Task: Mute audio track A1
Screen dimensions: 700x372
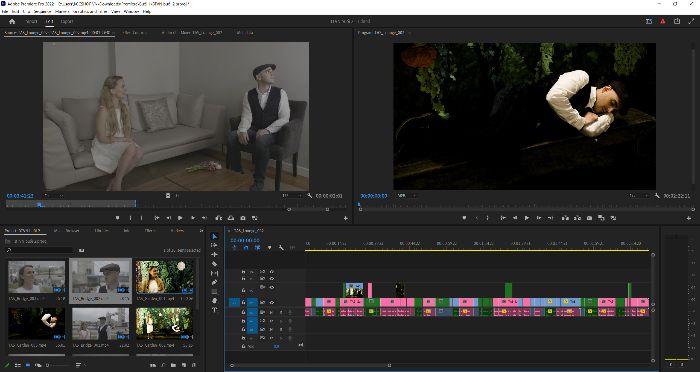Action: click(272, 312)
